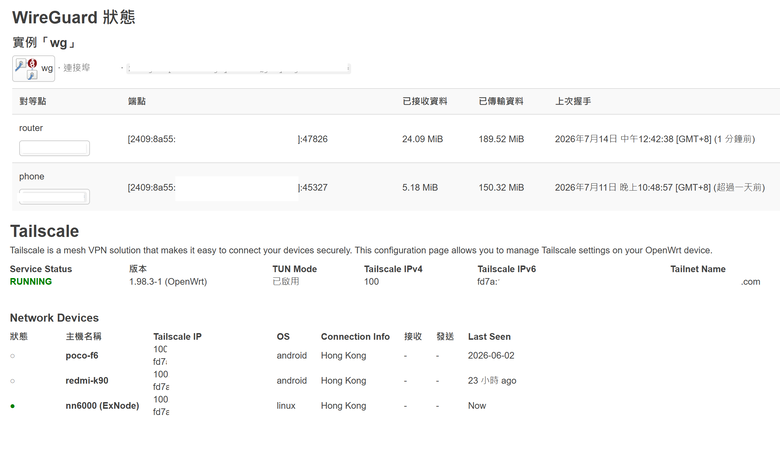Click the linux OS cell

pyautogui.click(x=286, y=406)
